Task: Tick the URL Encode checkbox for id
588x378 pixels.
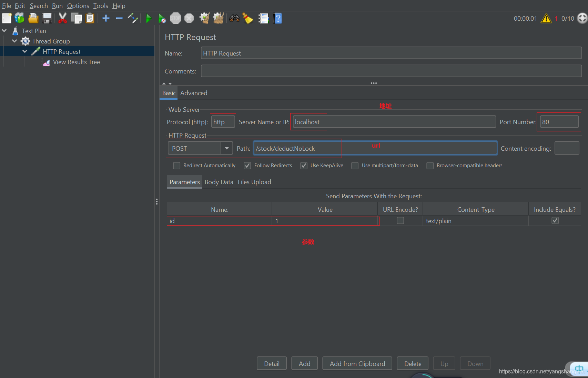Action: (x=400, y=221)
